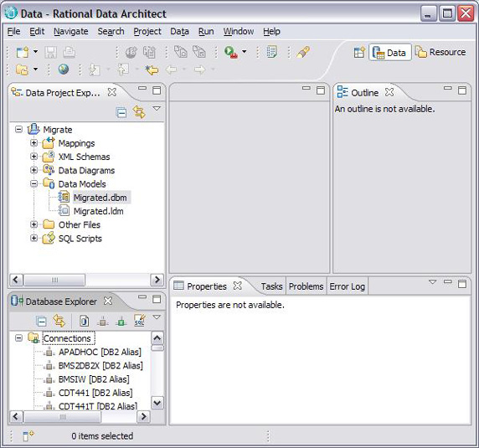Switch to the Error Log tab
479x448 pixels.
tap(347, 286)
